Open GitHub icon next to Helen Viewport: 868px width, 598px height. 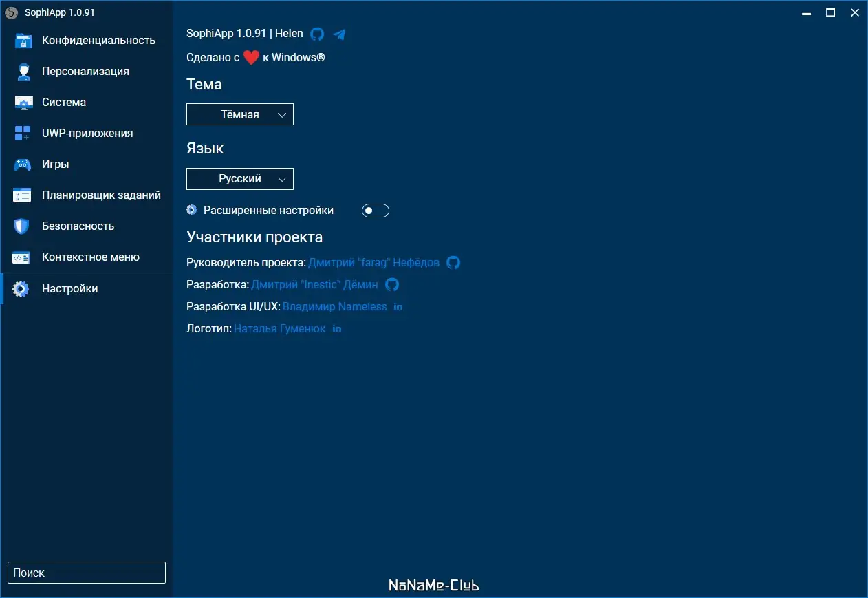coord(317,34)
